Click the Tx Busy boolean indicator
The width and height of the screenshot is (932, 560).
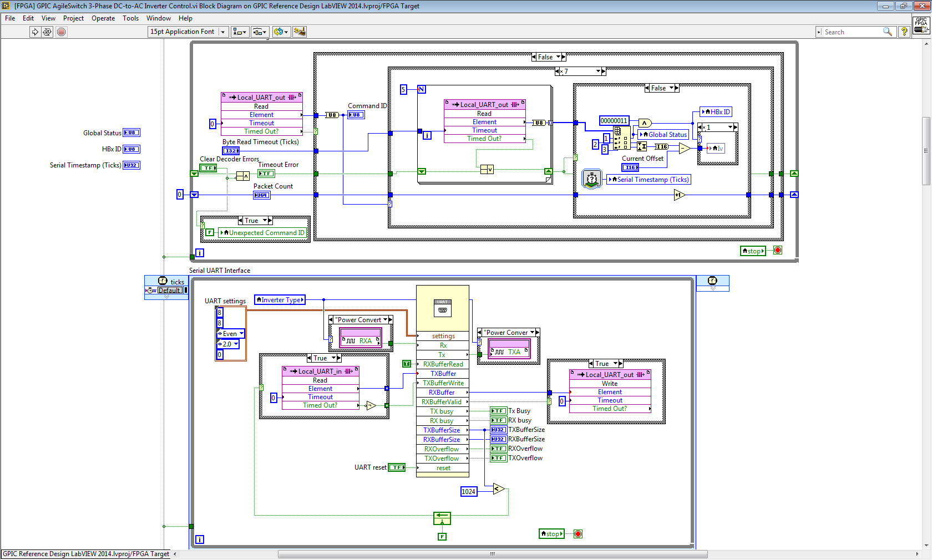point(498,411)
